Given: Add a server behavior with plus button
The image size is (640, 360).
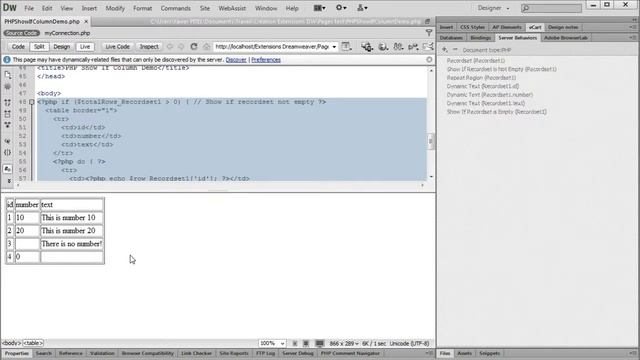Looking at the screenshot, I should (444, 50).
